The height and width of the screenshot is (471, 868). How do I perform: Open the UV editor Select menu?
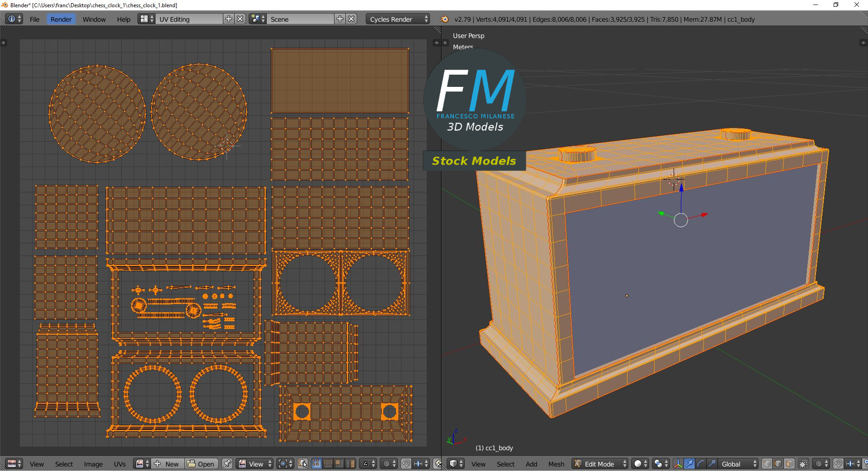click(64, 464)
